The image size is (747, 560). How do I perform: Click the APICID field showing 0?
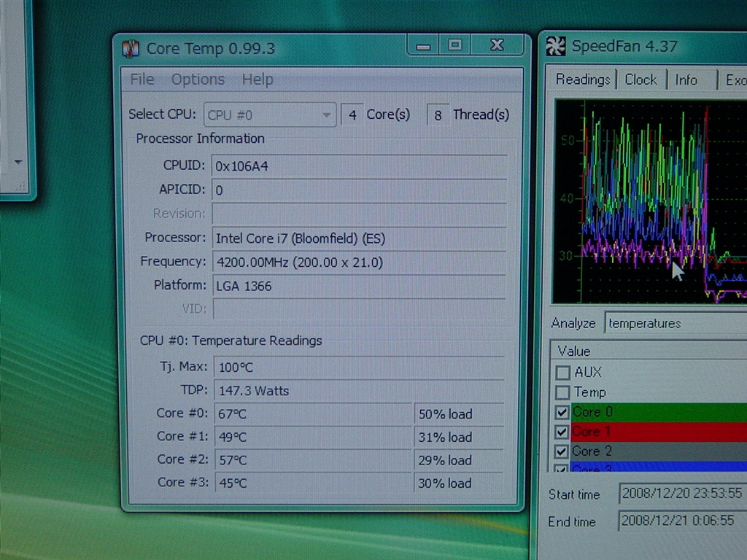click(359, 190)
